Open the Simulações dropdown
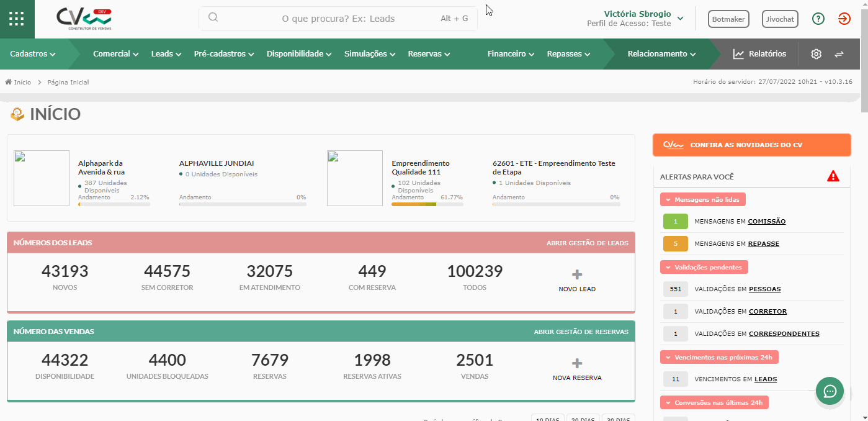Image resolution: width=868 pixels, height=421 pixels. [x=370, y=54]
